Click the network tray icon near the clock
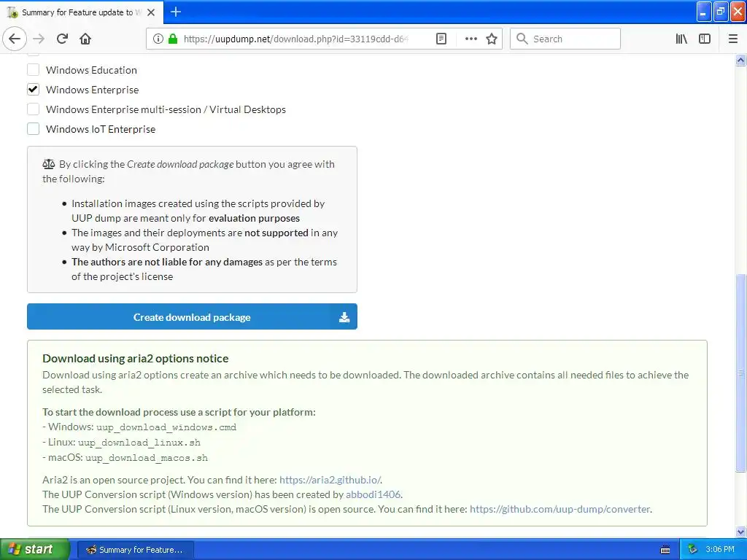 tap(692, 550)
